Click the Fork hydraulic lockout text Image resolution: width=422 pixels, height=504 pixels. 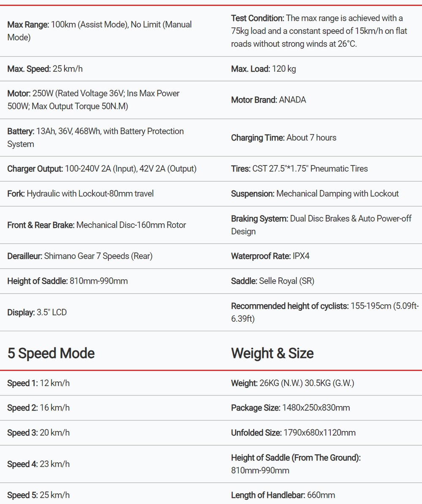pyautogui.click(x=80, y=194)
